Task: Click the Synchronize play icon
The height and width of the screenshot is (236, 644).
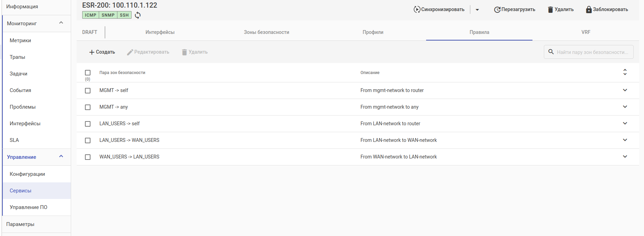Action: tap(417, 9)
